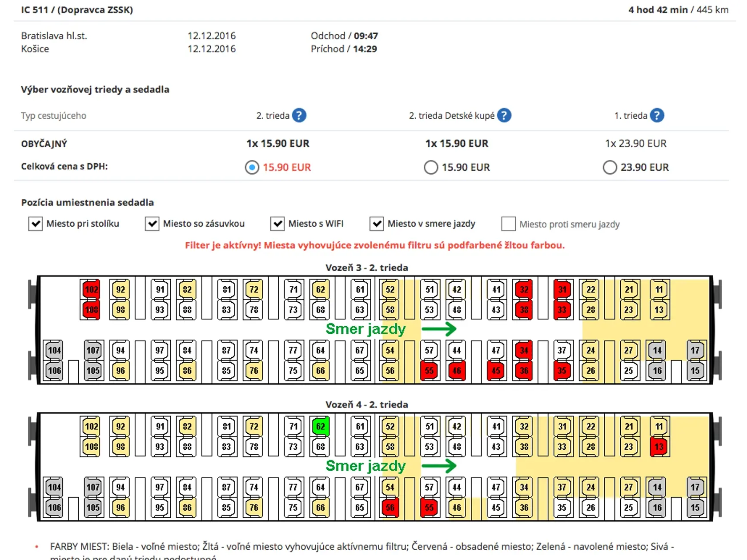Click 'Odchod / 09:47' departure time
Image resolution: width=747 pixels, height=560 pixels.
[344, 36]
